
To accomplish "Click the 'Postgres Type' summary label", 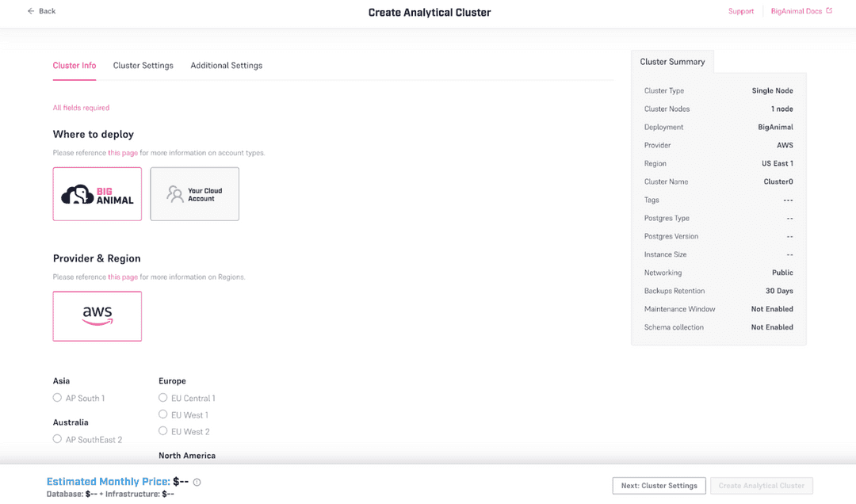I will click(667, 219).
